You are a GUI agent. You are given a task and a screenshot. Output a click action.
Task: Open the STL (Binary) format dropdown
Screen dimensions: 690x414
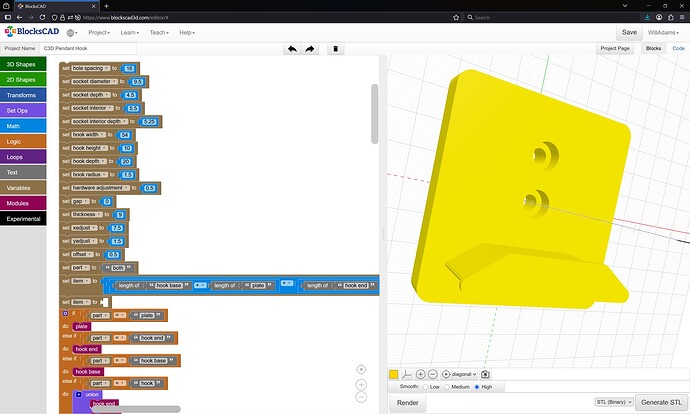614,402
